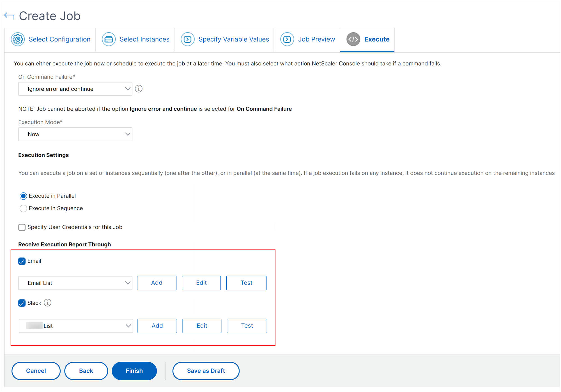Click the info icon next to Slack
Image resolution: width=561 pixels, height=392 pixels.
[x=48, y=303]
